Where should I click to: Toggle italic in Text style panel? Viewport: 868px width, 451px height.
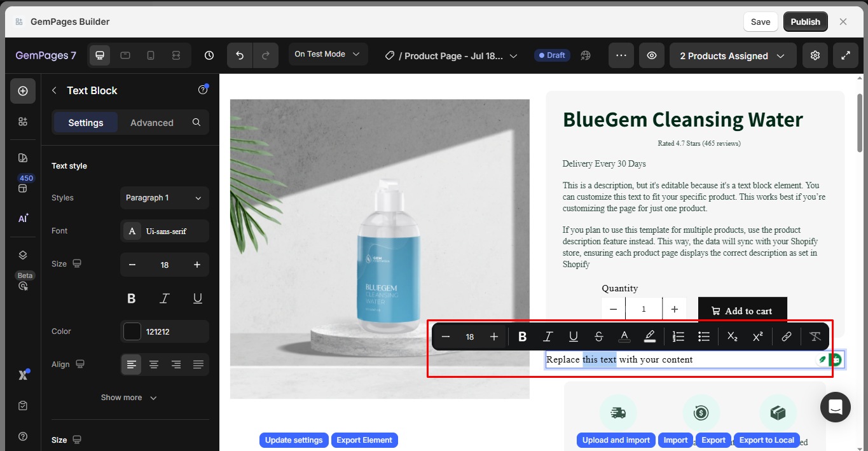(165, 298)
